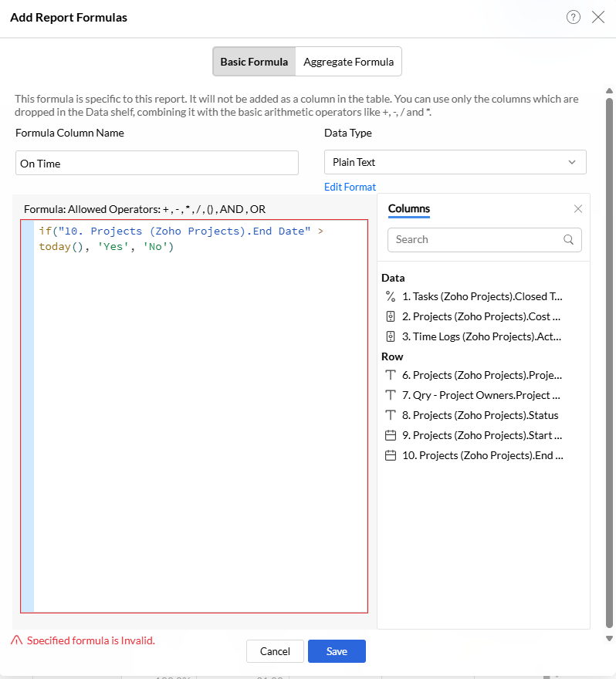Click text icon beside Projects Status column
Screen dimensions: 616x679
pyautogui.click(x=390, y=415)
